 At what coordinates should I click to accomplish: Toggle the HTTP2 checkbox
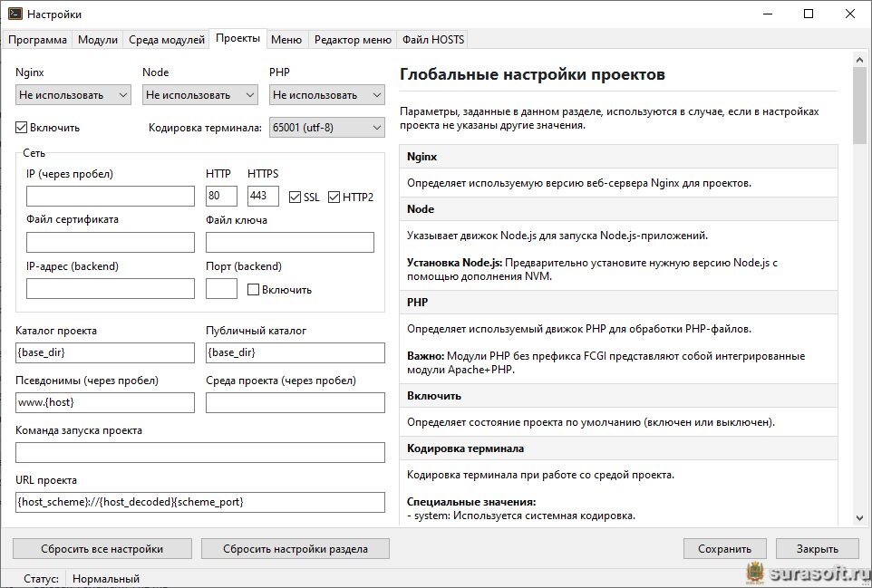click(x=334, y=197)
